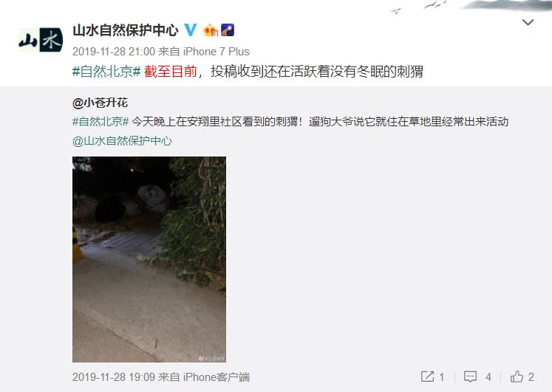Click the comment bubble icon
Viewport: 552px width, 392px height.
point(470,377)
